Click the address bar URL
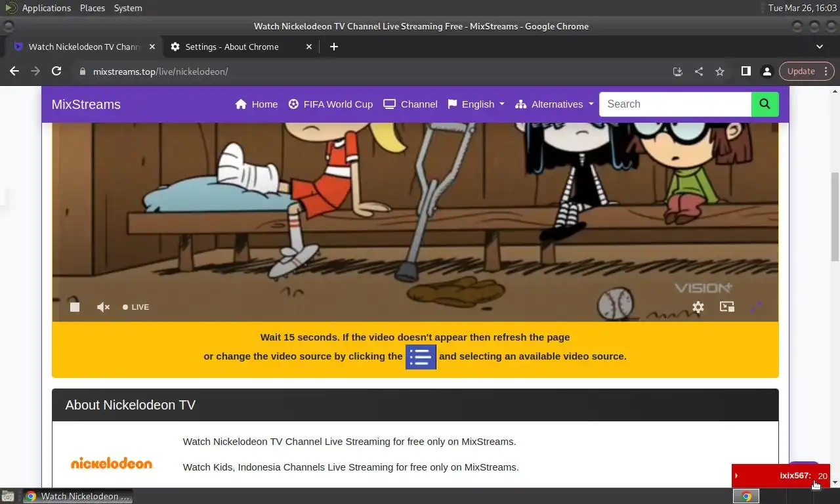This screenshot has width=840, height=504. click(160, 72)
